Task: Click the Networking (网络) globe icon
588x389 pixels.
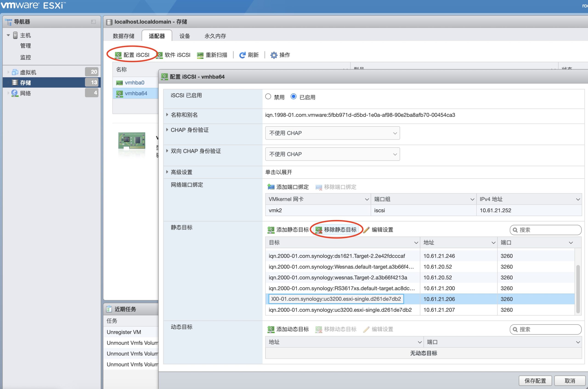Action: pyautogui.click(x=15, y=93)
